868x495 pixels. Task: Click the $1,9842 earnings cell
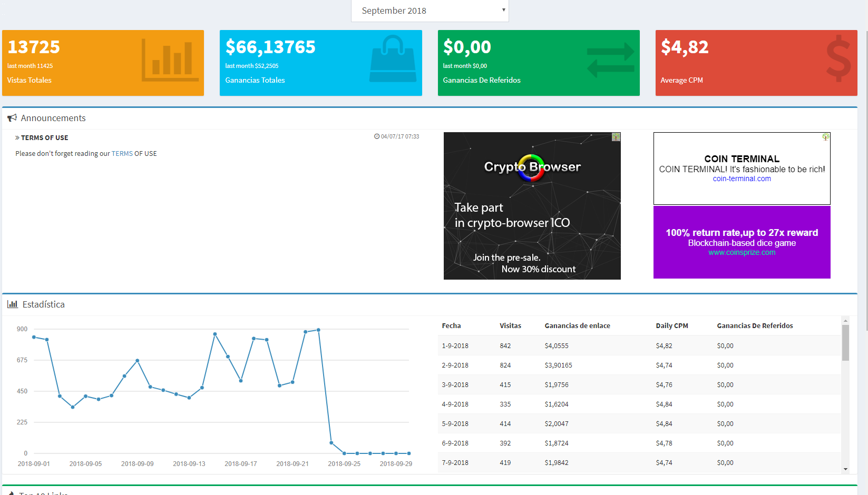click(557, 463)
